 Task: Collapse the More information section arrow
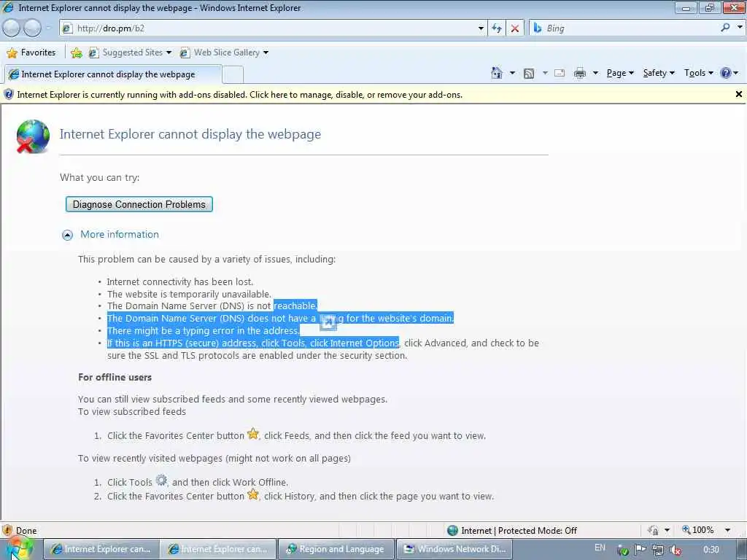[68, 235]
